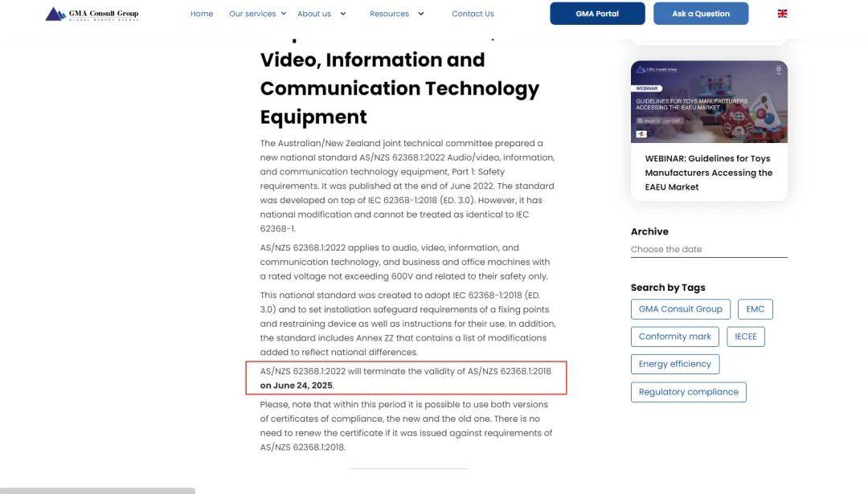Filter by the Conformity mark tag
The height and width of the screenshot is (494, 868).
[x=674, y=337]
